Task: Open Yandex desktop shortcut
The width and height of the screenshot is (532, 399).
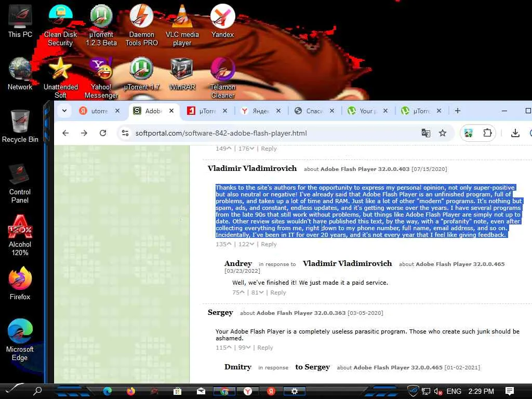Action: [x=222, y=21]
